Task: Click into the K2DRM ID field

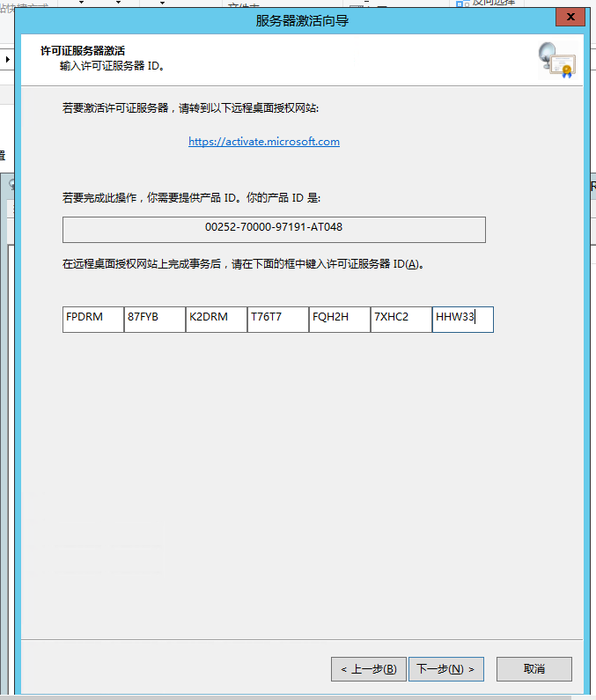Action: point(217,320)
